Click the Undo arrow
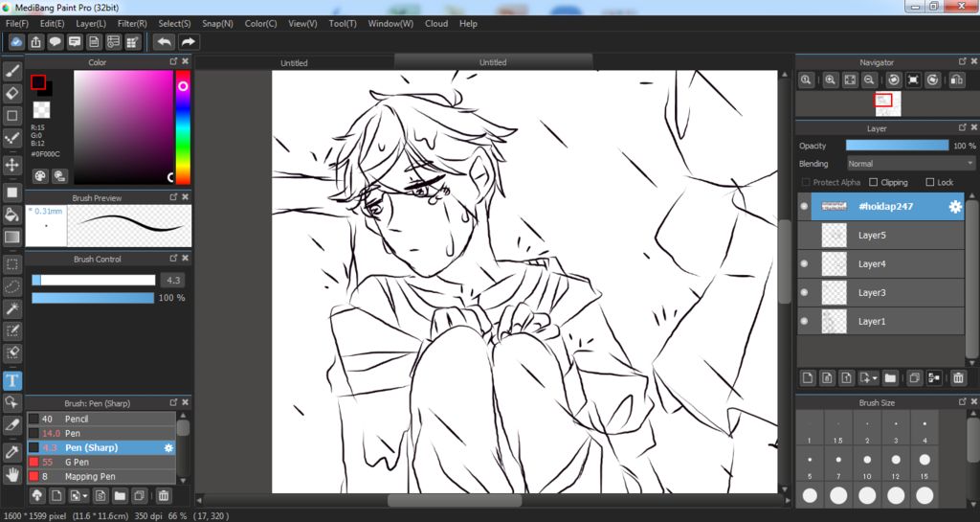 tap(165, 42)
